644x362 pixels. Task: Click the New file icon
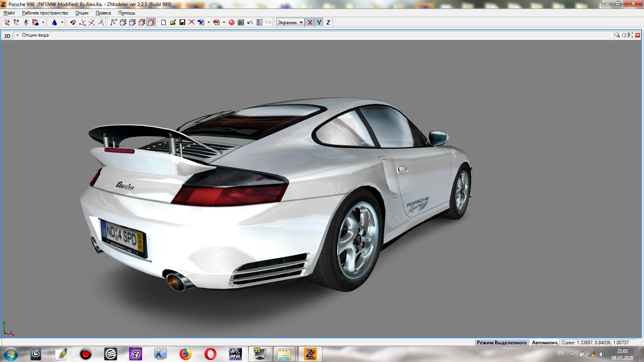pyautogui.click(x=163, y=23)
